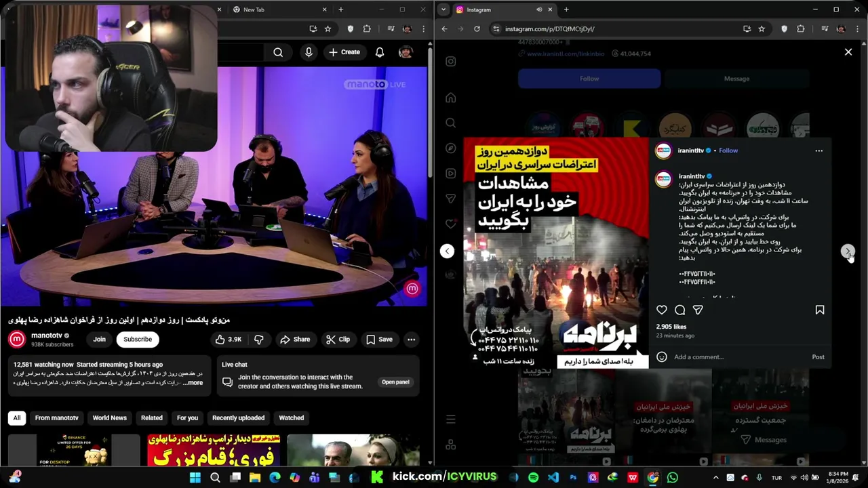
Task: Open Chrome extensions puzzle icon, Instagram window
Action: [x=801, y=29]
